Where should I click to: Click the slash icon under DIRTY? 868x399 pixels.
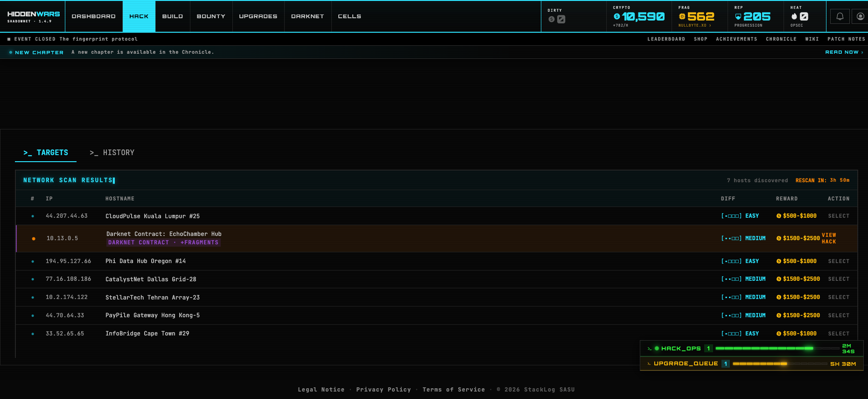pos(561,19)
